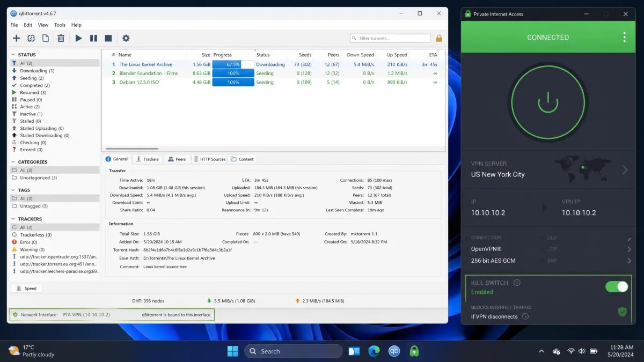Collapse the CATEGORIES section chevron
Viewport: 644px width, 362px height.
coord(14,162)
